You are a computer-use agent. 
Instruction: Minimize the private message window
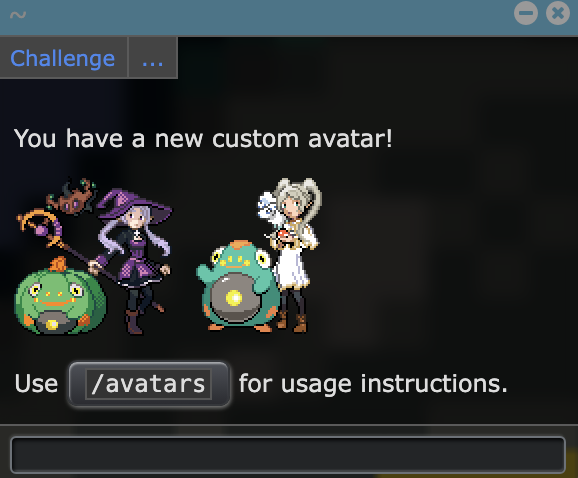tap(526, 13)
